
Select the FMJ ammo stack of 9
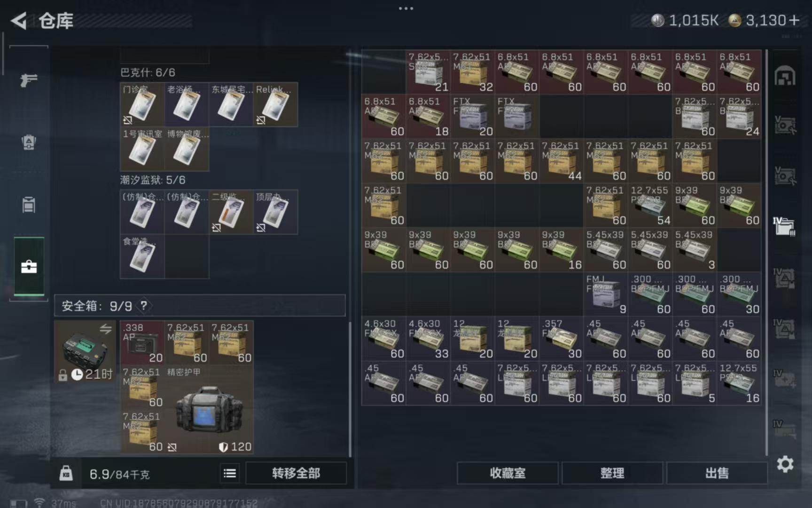tap(606, 294)
